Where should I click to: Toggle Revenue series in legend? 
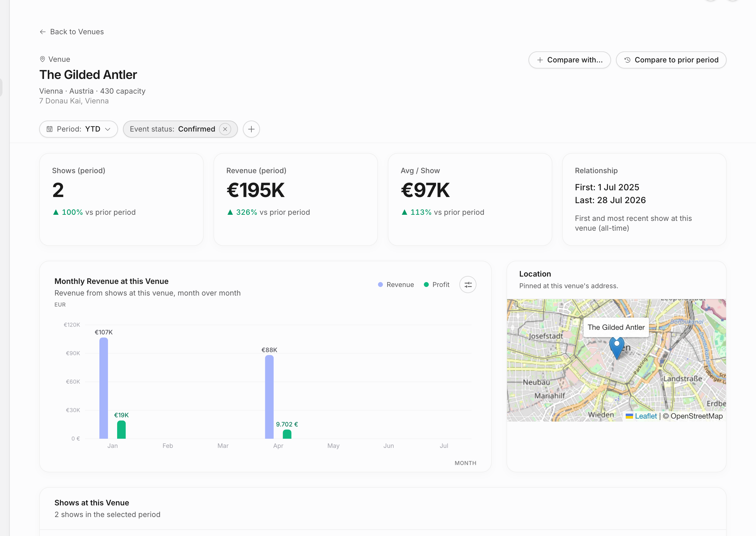396,285
